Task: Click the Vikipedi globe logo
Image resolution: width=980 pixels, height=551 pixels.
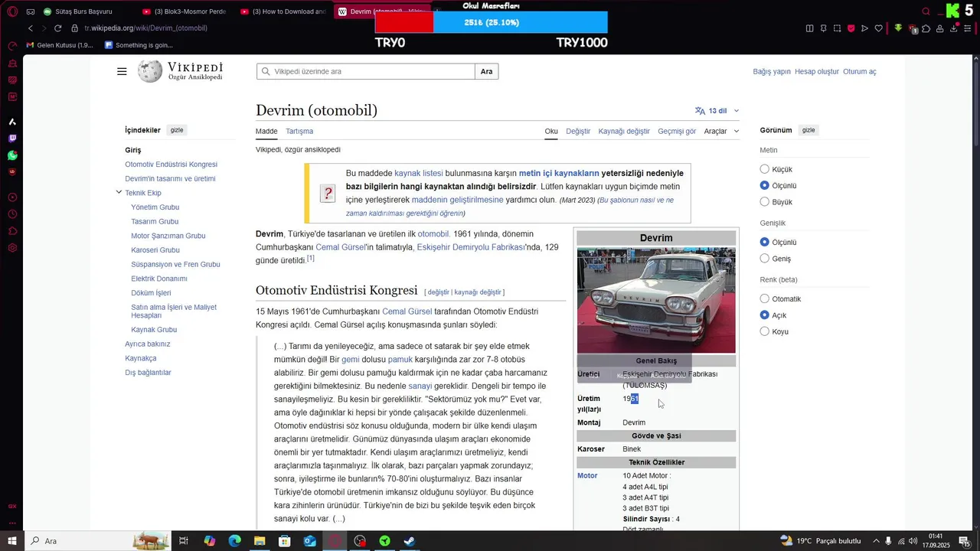Action: click(x=149, y=71)
